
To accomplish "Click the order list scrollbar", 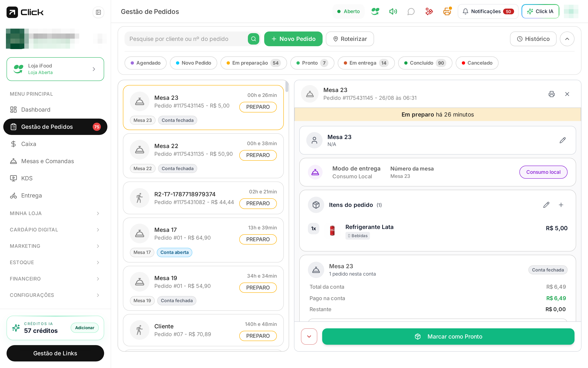I will click(x=287, y=87).
